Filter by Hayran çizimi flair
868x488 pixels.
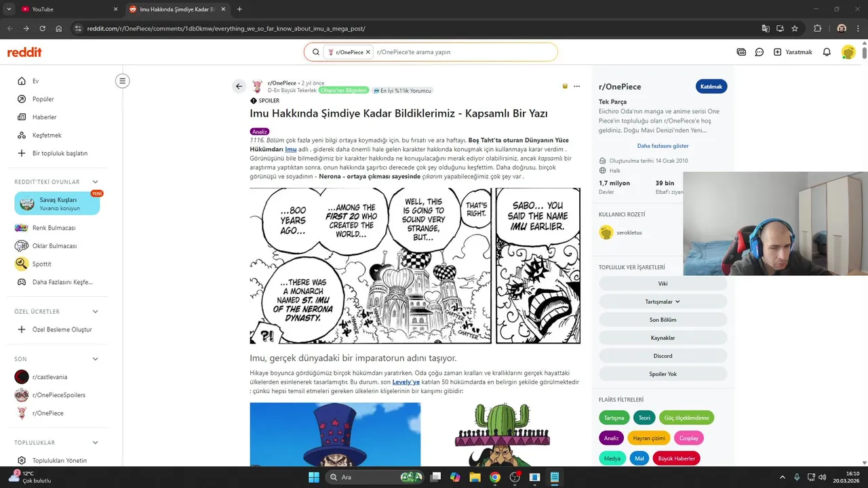(x=649, y=439)
